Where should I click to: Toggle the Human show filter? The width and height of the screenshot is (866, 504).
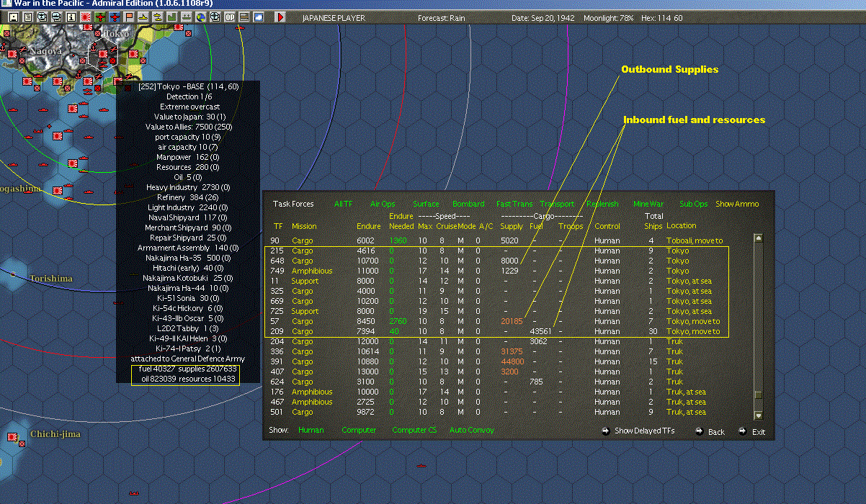point(311,430)
